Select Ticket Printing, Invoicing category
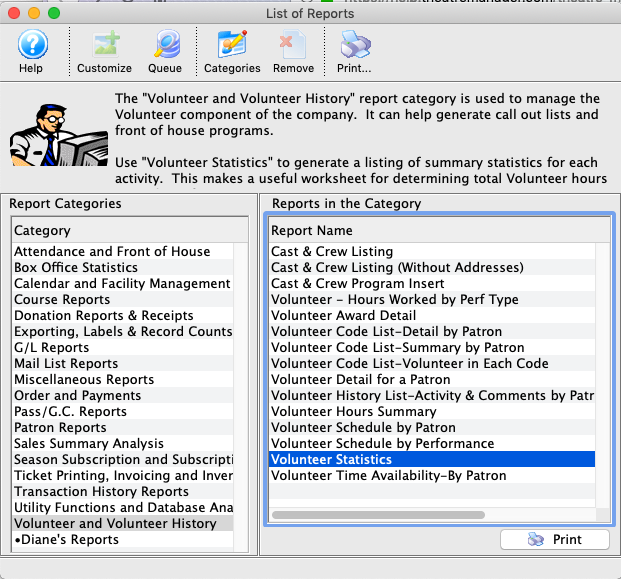This screenshot has height=579, width=621. (x=123, y=475)
